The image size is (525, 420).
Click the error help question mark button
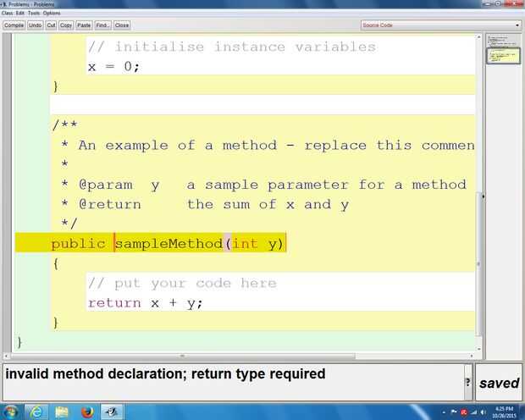tap(467, 382)
